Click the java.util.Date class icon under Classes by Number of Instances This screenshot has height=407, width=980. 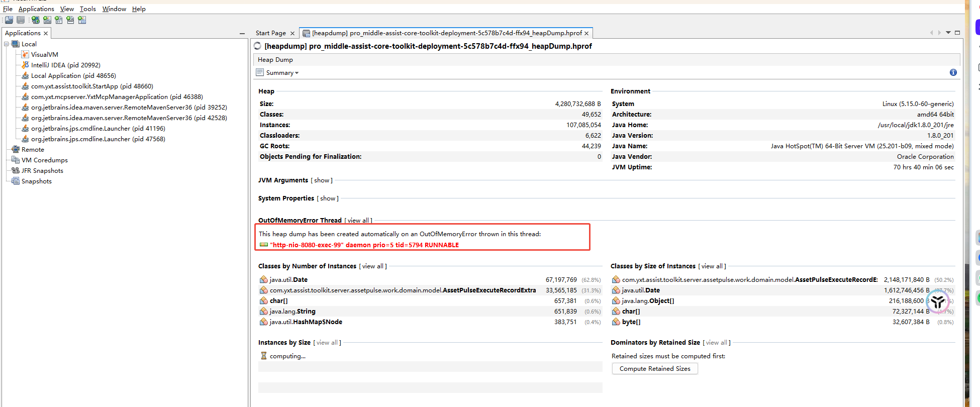[x=263, y=279]
